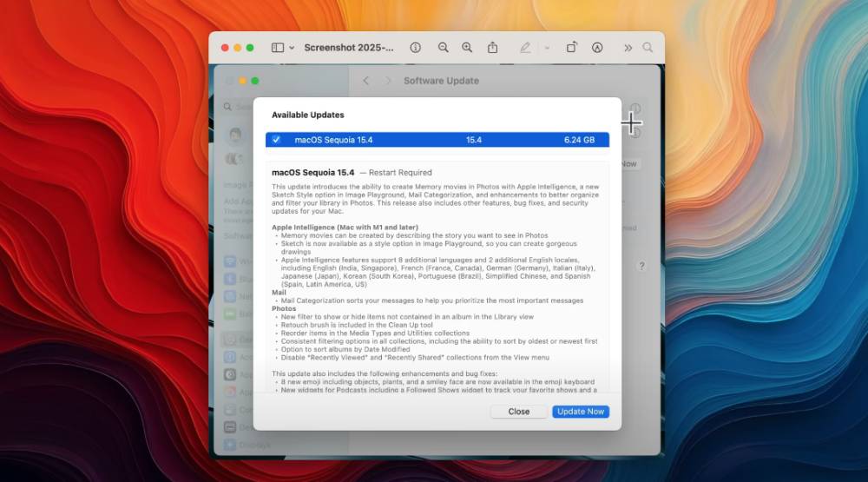Select the macOS Sequoia 15.4 update row

(x=437, y=140)
